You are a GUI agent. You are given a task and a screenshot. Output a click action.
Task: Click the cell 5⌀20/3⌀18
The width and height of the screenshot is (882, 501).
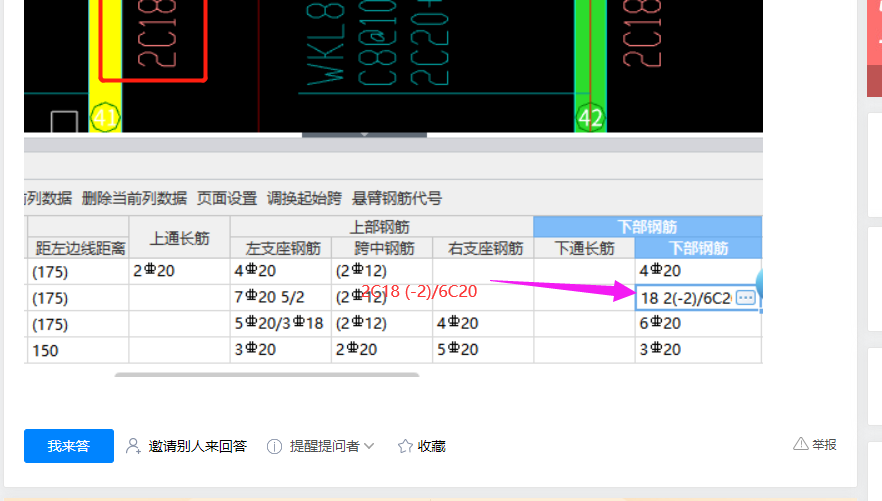tap(281, 323)
